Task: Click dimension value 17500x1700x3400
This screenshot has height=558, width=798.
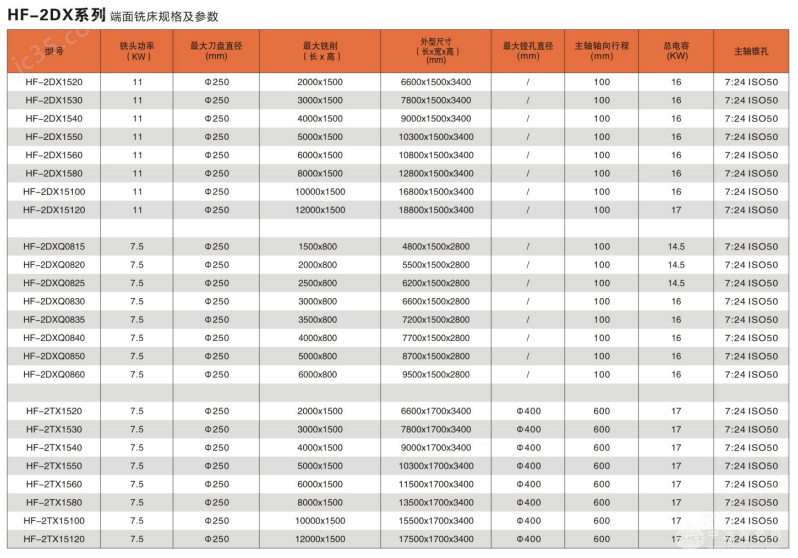Action: [436, 539]
